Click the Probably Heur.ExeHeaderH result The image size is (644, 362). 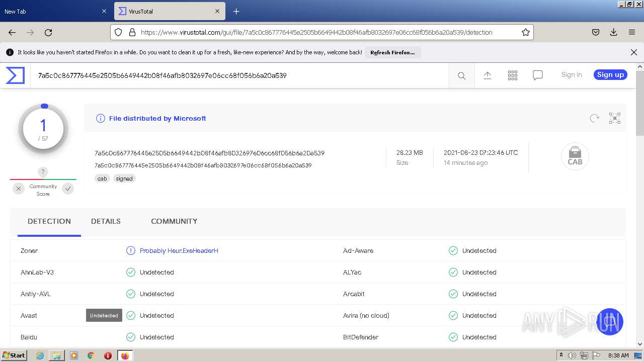click(179, 250)
